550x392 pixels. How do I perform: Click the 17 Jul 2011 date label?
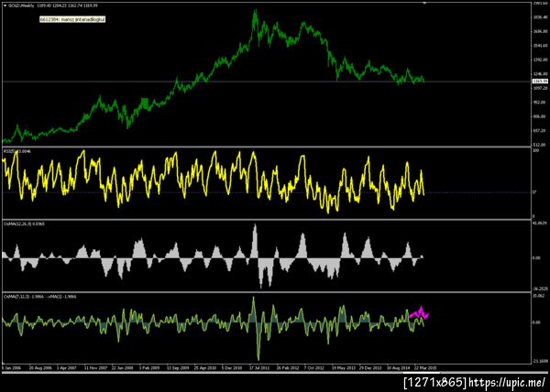260,368
